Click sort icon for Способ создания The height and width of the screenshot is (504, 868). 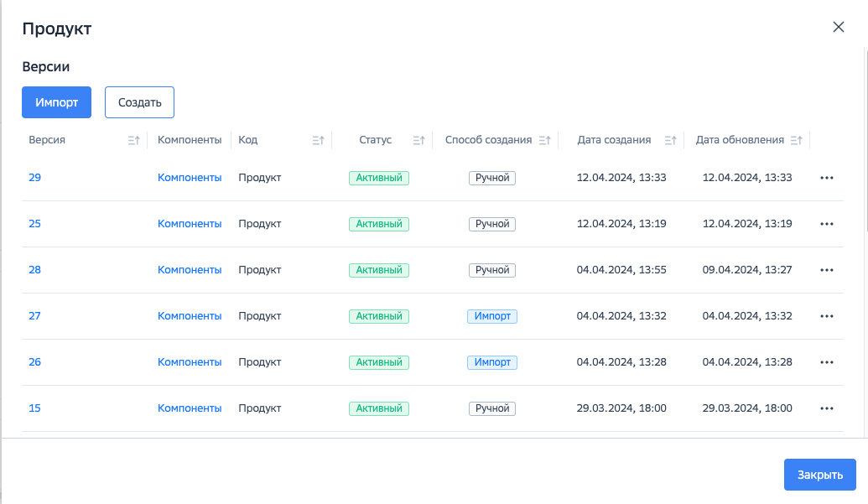[544, 141]
